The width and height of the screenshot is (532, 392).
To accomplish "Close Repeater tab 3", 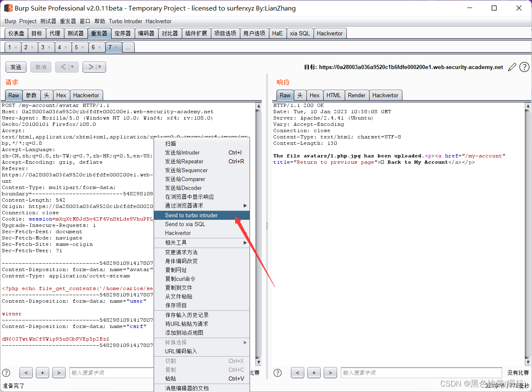I will (x=49, y=48).
